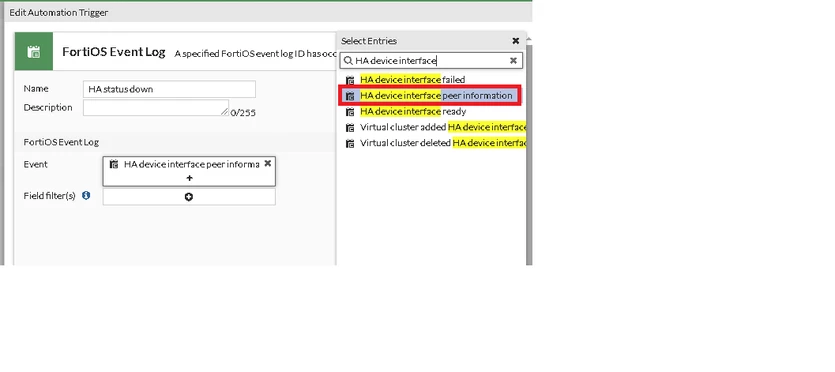
Task: Add another event with the plus sign
Action: (189, 178)
